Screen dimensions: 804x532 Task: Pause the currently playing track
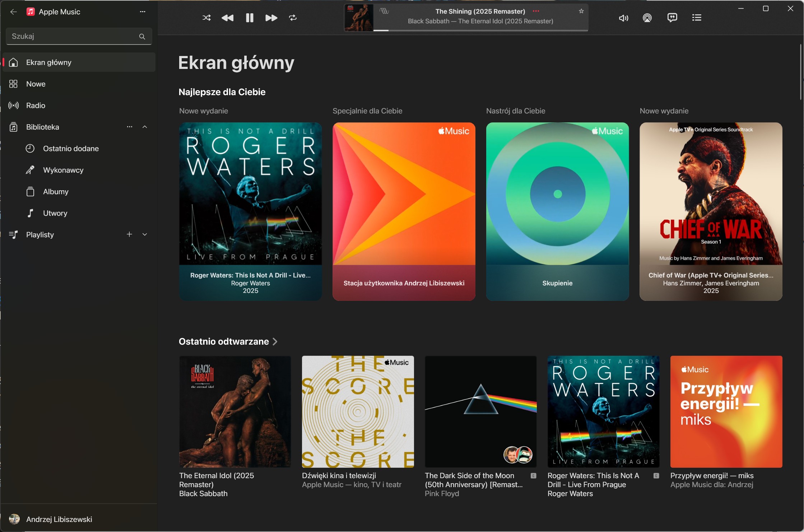tap(249, 18)
